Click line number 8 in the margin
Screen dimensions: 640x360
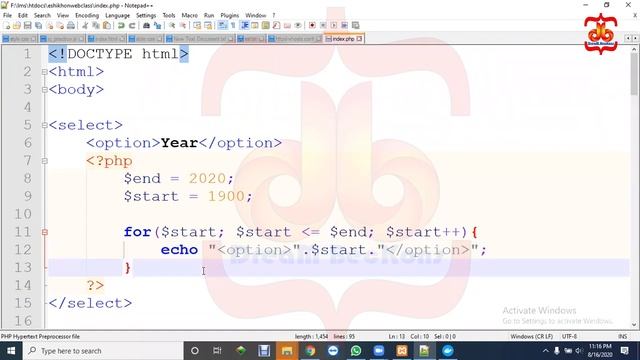pos(27,178)
